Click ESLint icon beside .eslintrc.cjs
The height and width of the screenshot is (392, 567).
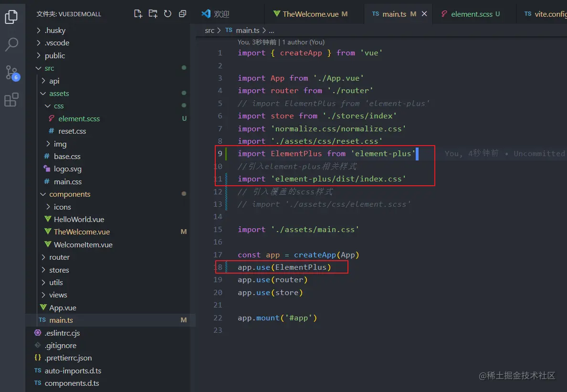pyautogui.click(x=38, y=333)
